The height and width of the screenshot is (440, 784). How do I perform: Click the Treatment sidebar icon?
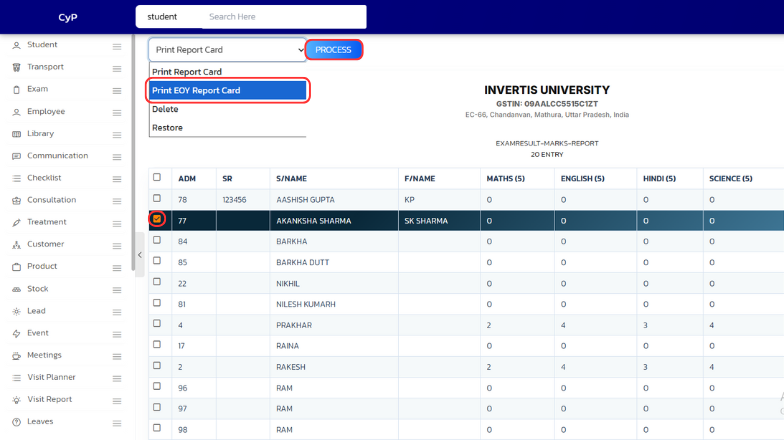tap(16, 222)
